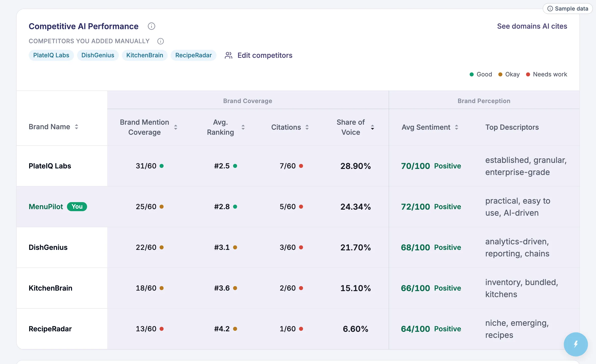Sort the Citations column

click(307, 127)
